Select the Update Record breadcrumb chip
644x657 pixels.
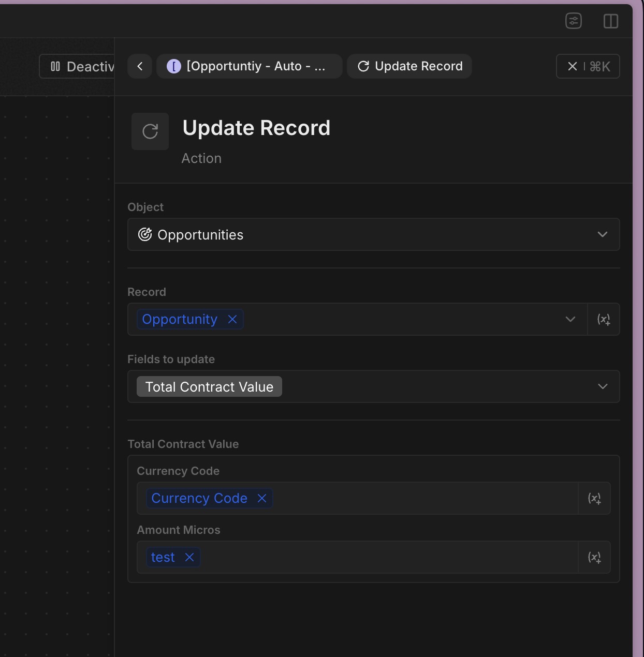(x=409, y=66)
